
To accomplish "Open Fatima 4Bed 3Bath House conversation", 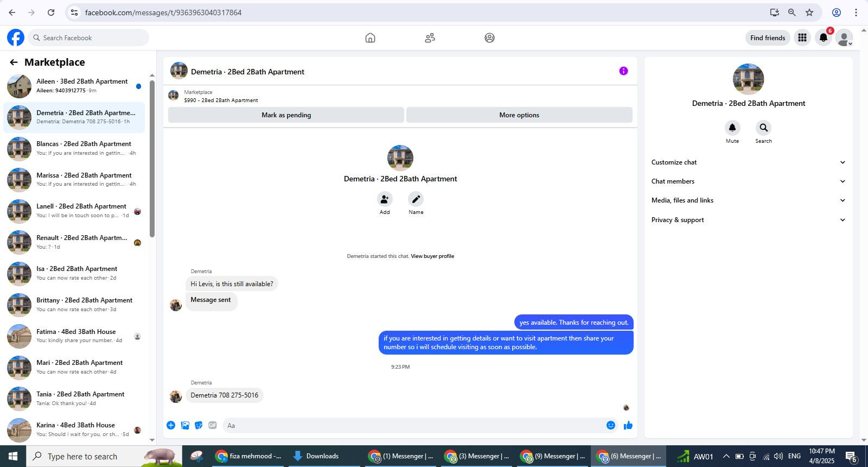I will tap(74, 336).
